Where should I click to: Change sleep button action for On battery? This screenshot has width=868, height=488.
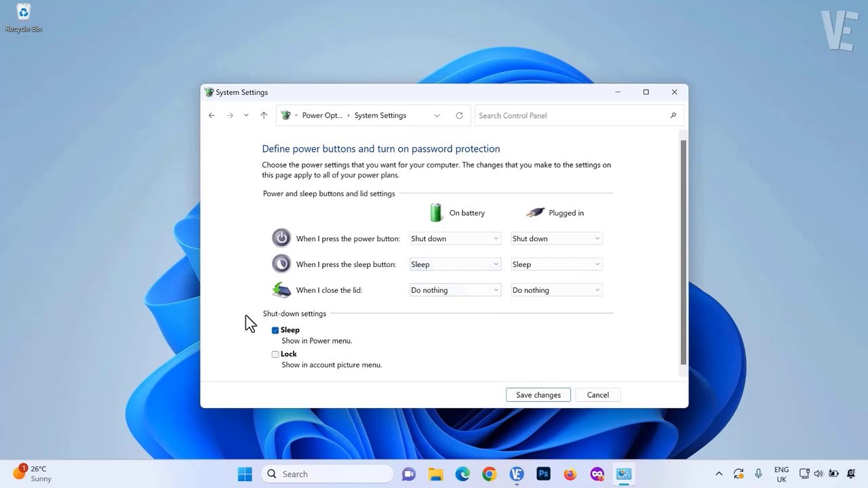click(455, 264)
